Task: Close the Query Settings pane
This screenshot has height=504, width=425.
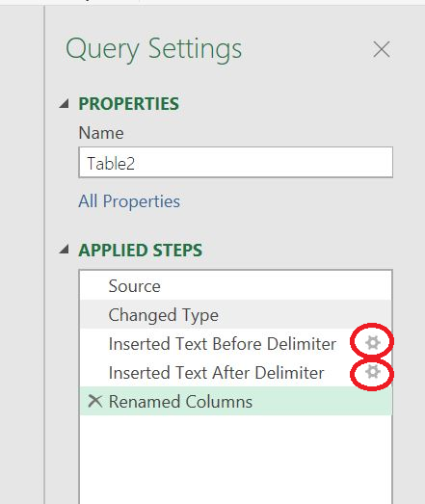Action: 382,49
